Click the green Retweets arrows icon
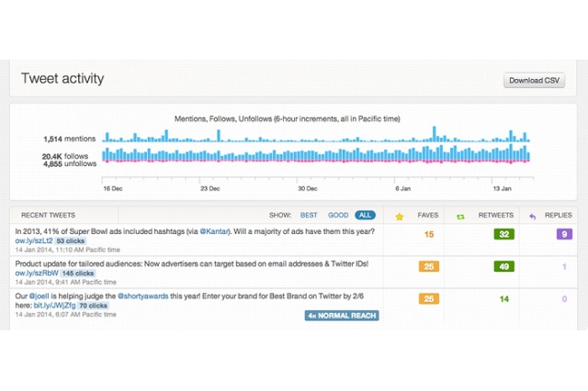 461,216
